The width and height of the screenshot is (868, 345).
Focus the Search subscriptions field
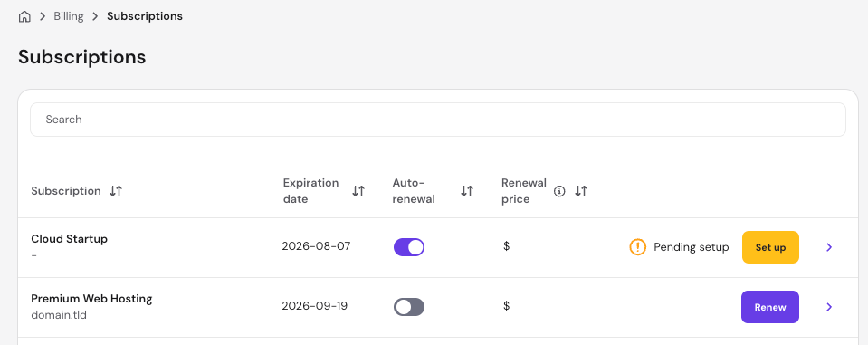(438, 120)
